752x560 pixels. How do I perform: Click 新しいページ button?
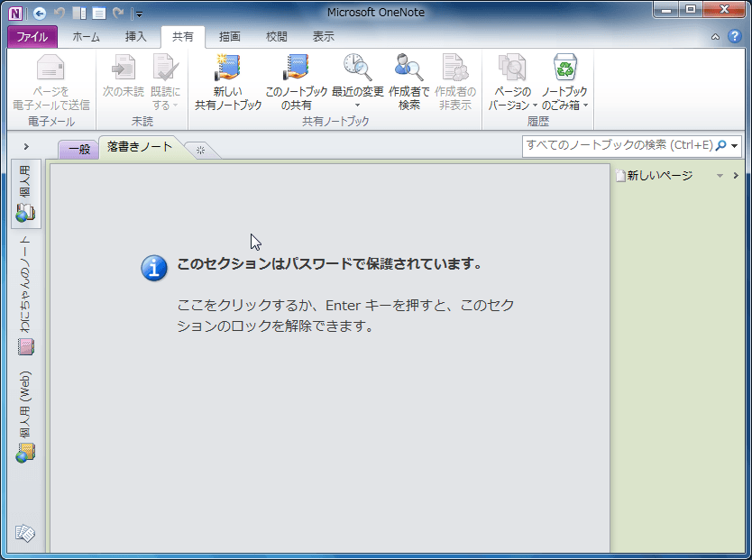(655, 176)
